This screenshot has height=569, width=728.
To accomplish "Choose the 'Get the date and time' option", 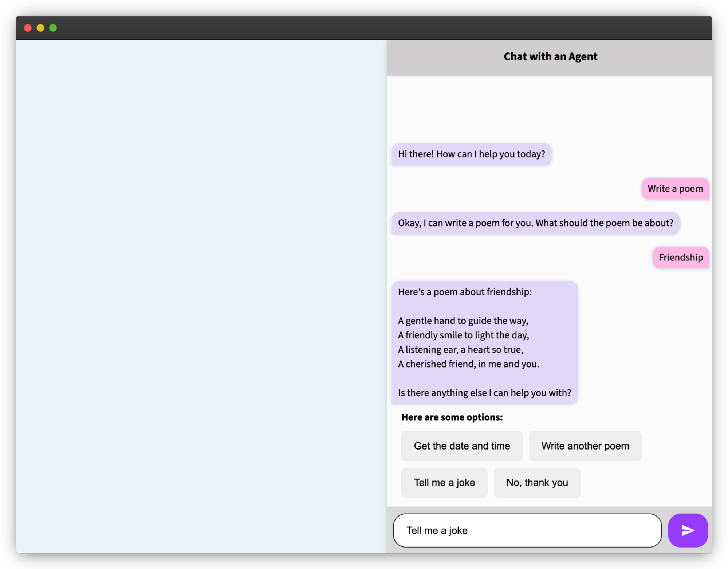I will pos(461,446).
